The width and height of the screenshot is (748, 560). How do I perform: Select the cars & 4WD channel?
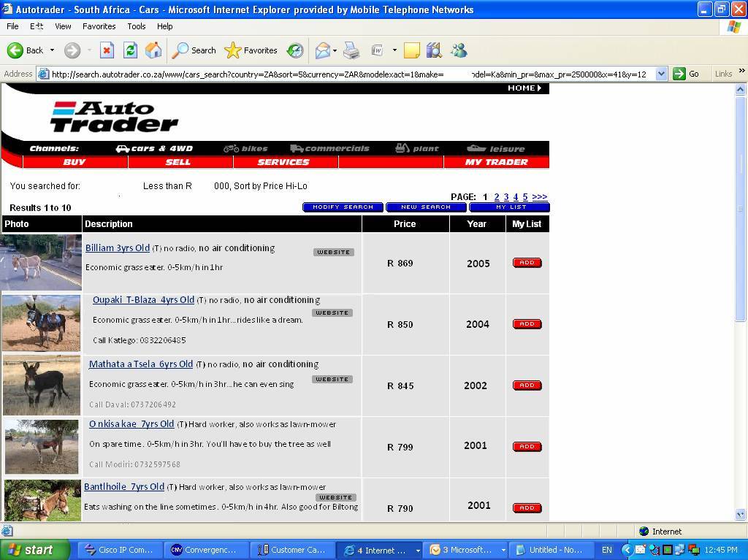155,148
